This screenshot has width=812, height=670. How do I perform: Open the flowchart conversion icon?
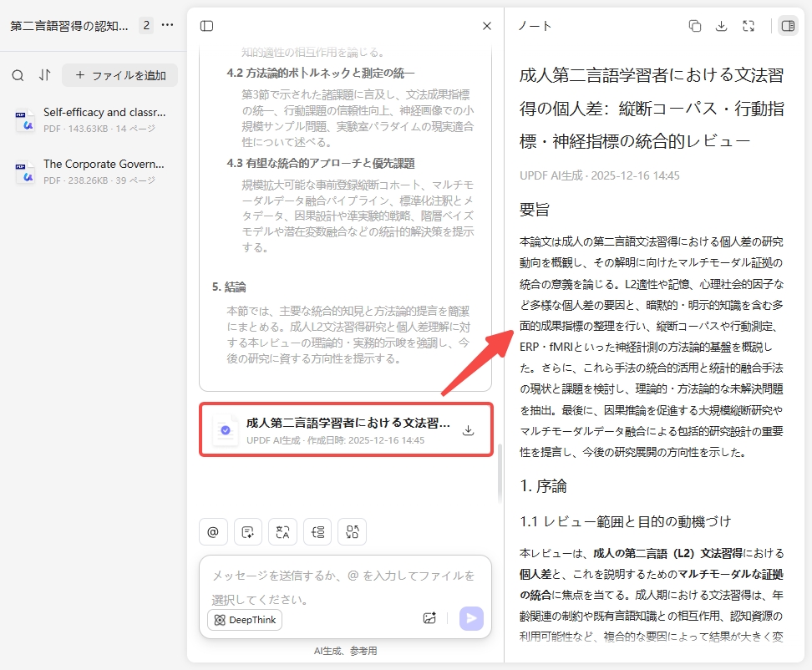tap(353, 531)
